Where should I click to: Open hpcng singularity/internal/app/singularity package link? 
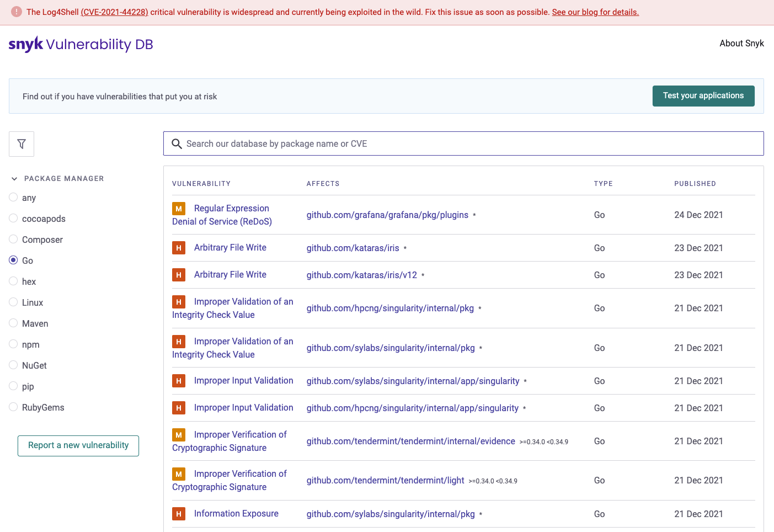[x=413, y=408]
